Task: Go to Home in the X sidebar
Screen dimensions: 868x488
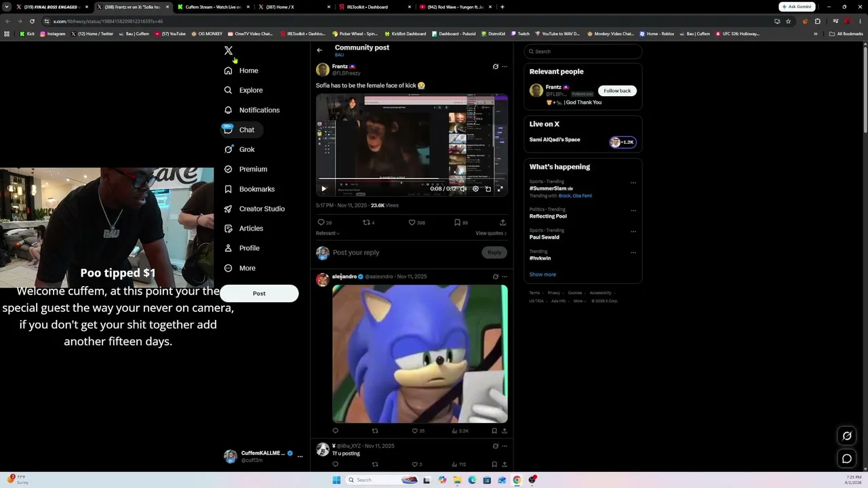Action: coord(241,70)
